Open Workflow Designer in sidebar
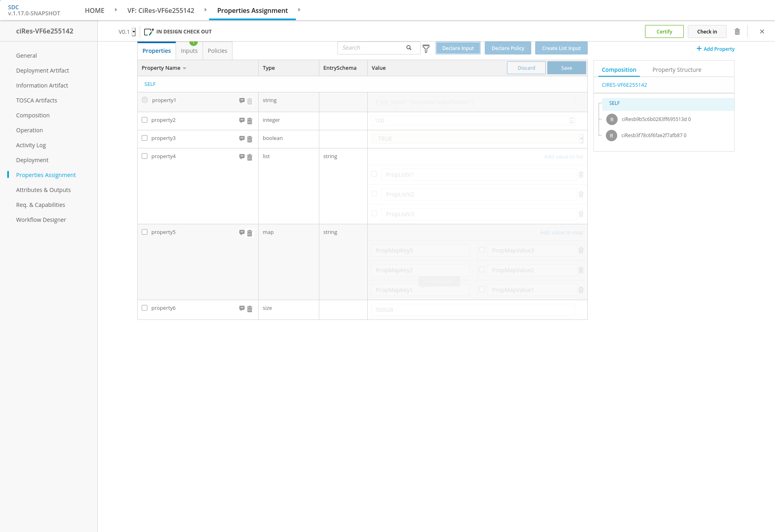 coord(41,220)
